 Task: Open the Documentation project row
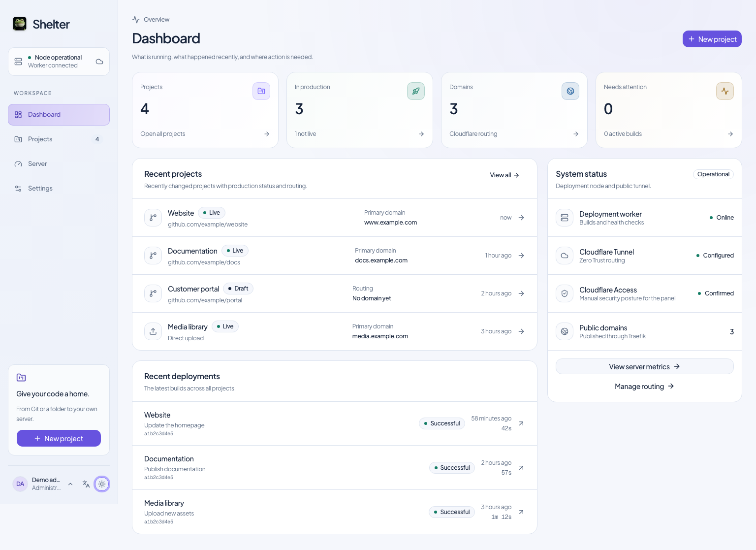tap(335, 256)
